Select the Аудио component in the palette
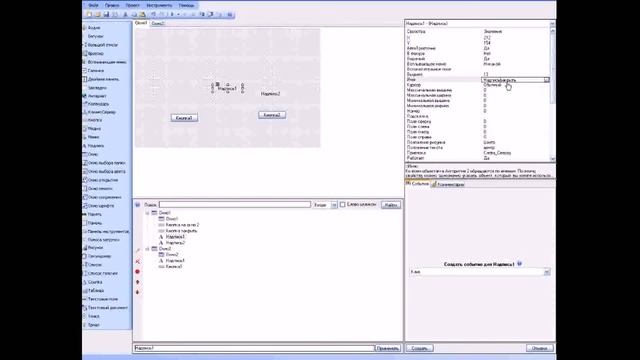The image size is (640, 360). pos(94,28)
